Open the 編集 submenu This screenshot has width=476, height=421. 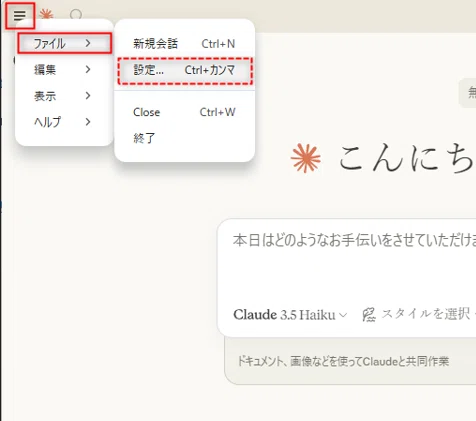point(64,70)
